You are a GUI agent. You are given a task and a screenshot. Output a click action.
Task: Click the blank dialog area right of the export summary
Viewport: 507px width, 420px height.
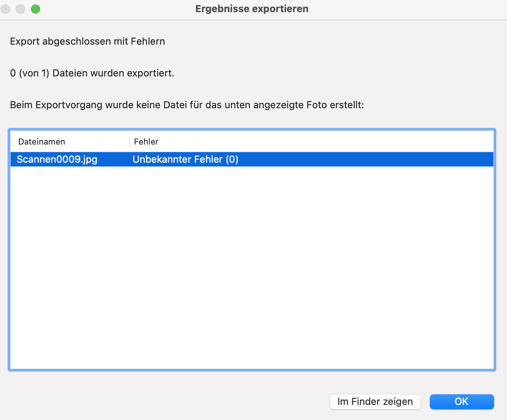[341, 73]
